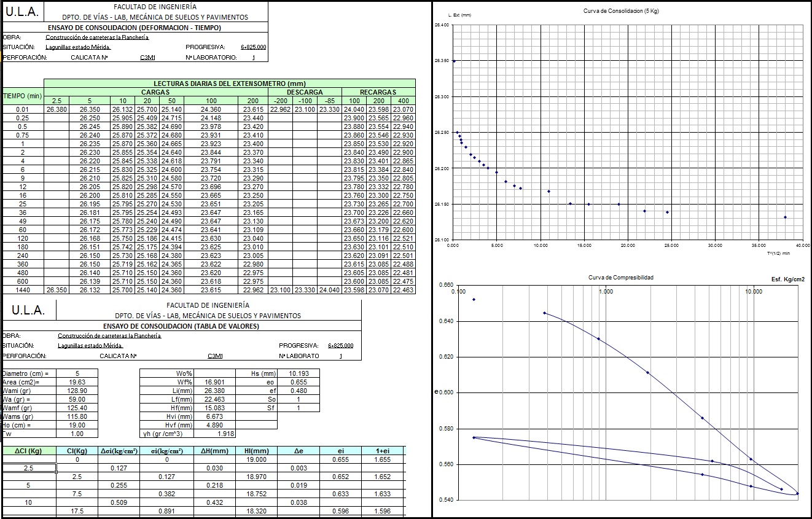Click the 'Area (cm2)=' label cell
The width and height of the screenshot is (812, 519).
click(28, 382)
